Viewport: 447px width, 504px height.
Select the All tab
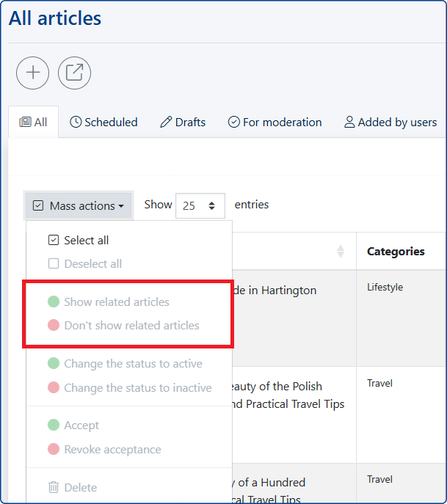[33, 123]
